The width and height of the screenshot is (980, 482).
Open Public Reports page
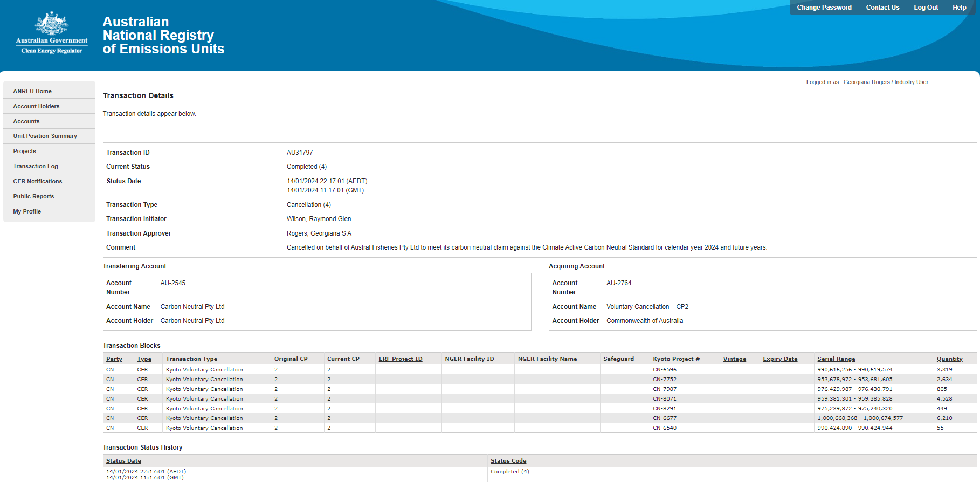33,196
